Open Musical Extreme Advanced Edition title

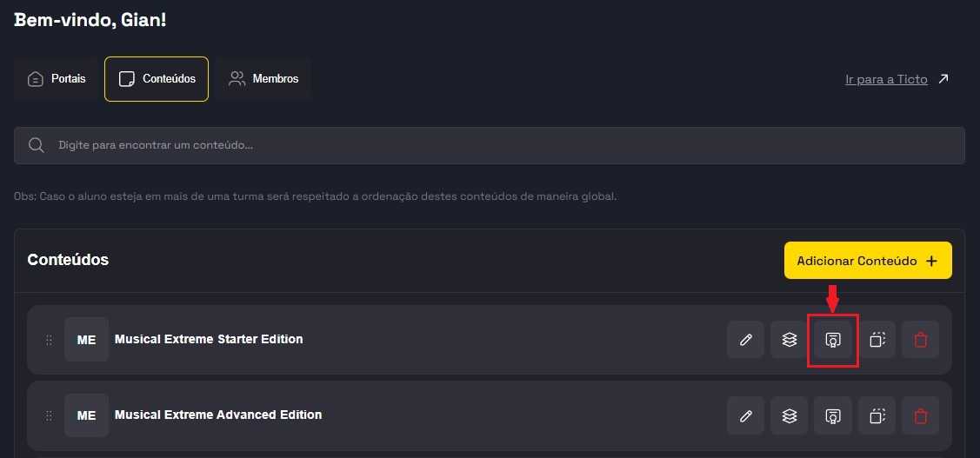pos(218,415)
